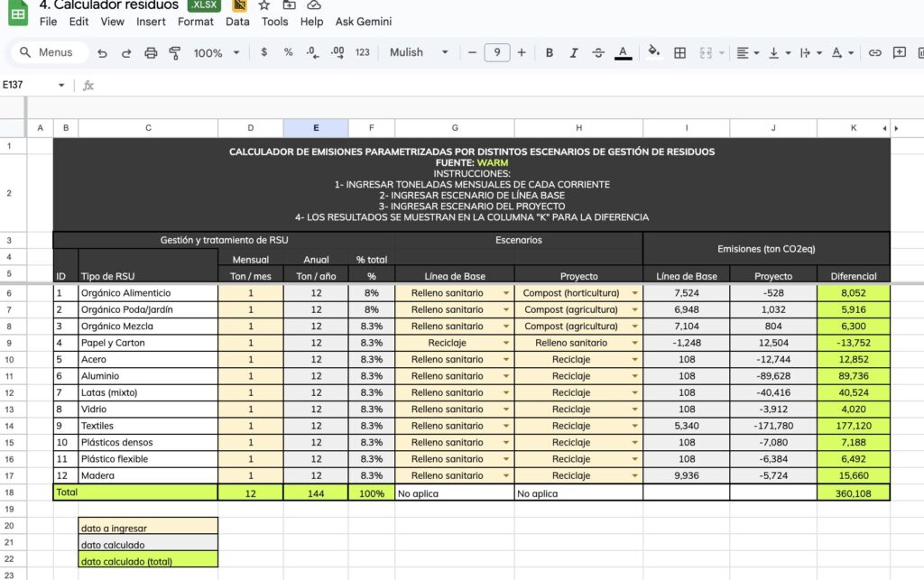Click the percent format icon
The image size is (924, 580).
286,52
